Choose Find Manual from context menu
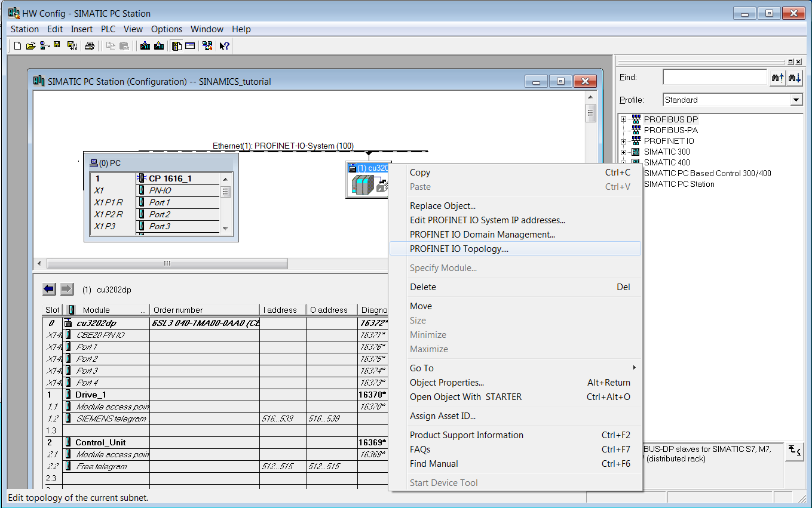Image resolution: width=812 pixels, height=508 pixels. pyautogui.click(x=515, y=464)
